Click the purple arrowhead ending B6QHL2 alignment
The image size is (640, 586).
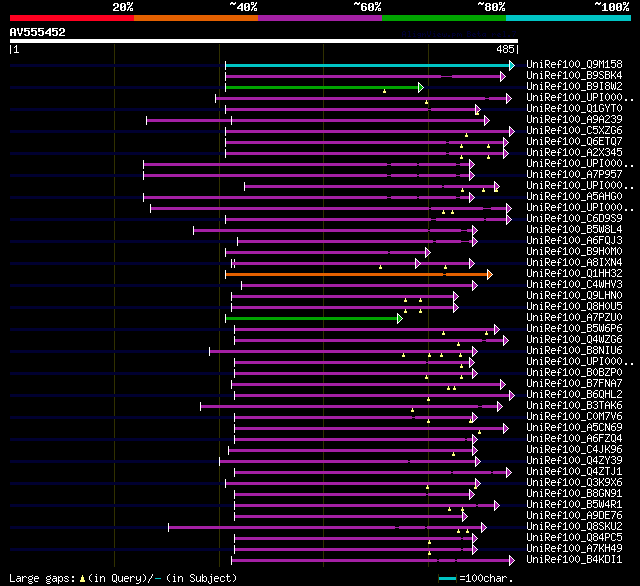(x=512, y=395)
